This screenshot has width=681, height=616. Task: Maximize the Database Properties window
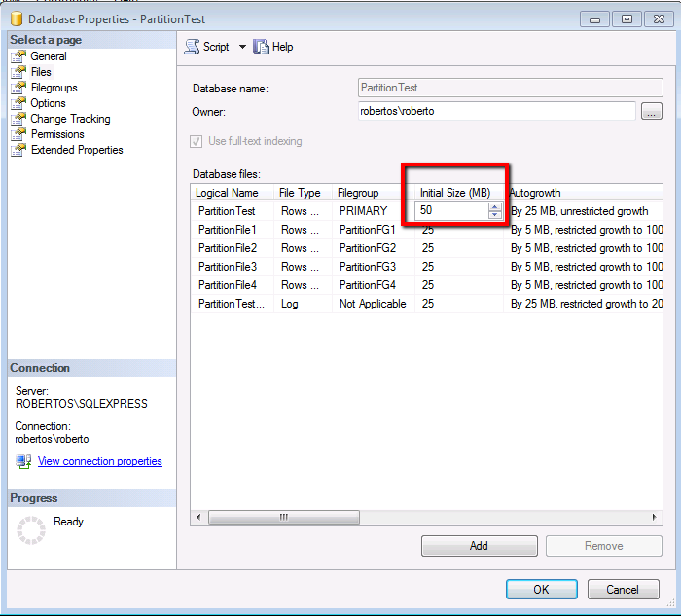point(627,19)
